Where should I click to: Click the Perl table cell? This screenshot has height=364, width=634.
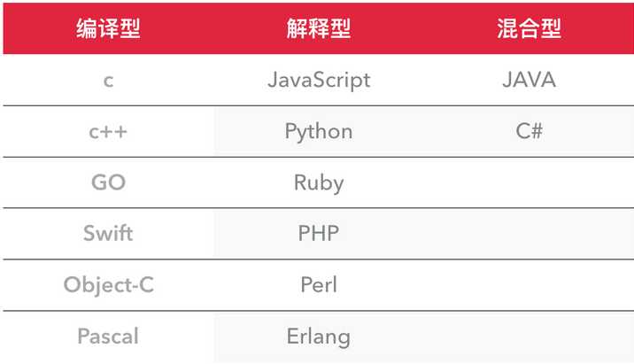tap(318, 285)
